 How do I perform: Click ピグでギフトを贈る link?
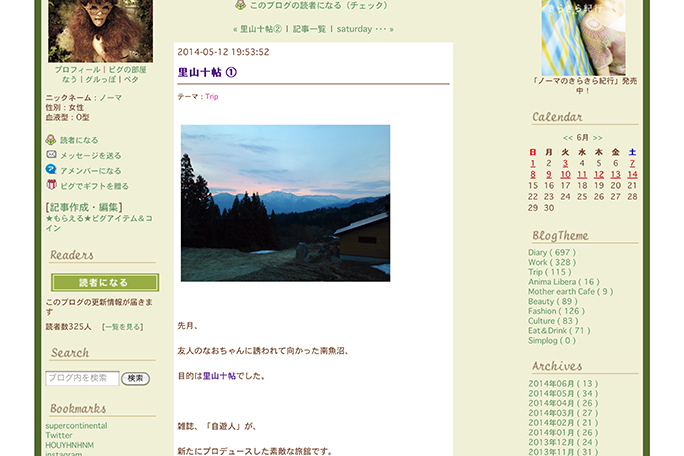95,186
